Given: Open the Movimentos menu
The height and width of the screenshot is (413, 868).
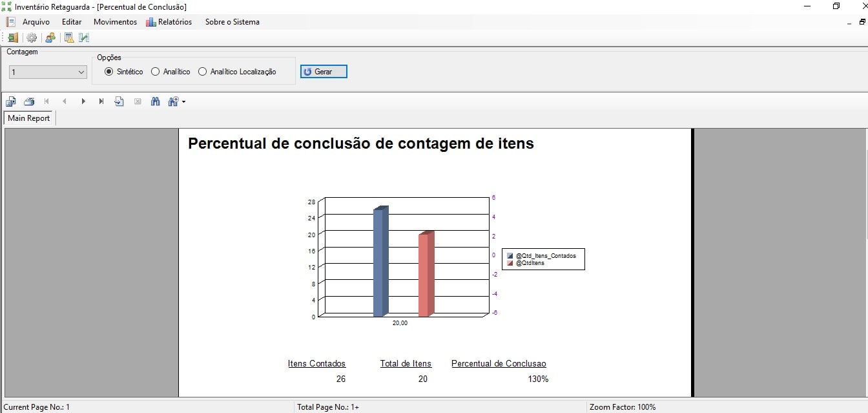Looking at the screenshot, I should point(115,22).
